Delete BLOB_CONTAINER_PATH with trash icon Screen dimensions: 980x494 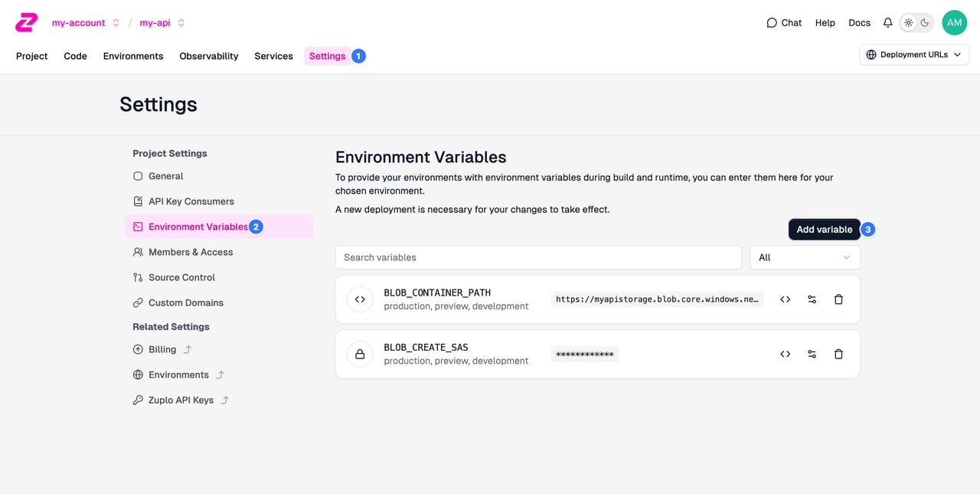point(838,299)
